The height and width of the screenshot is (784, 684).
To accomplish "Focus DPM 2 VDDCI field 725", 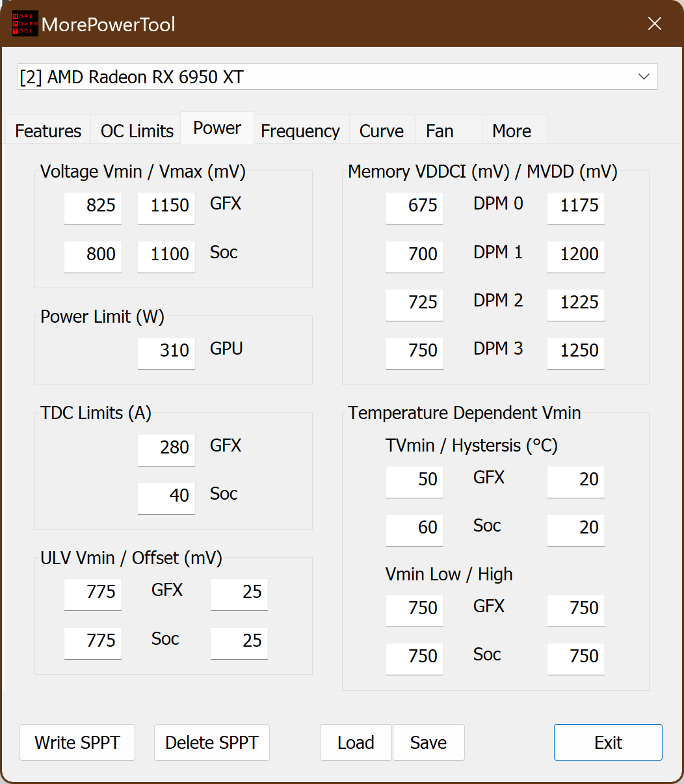I will [x=415, y=304].
